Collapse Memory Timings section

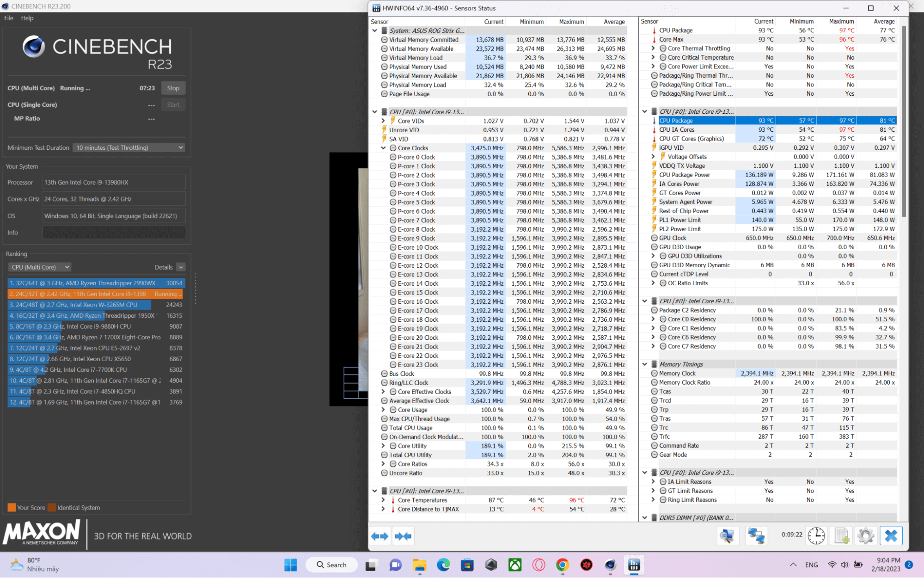coord(644,364)
